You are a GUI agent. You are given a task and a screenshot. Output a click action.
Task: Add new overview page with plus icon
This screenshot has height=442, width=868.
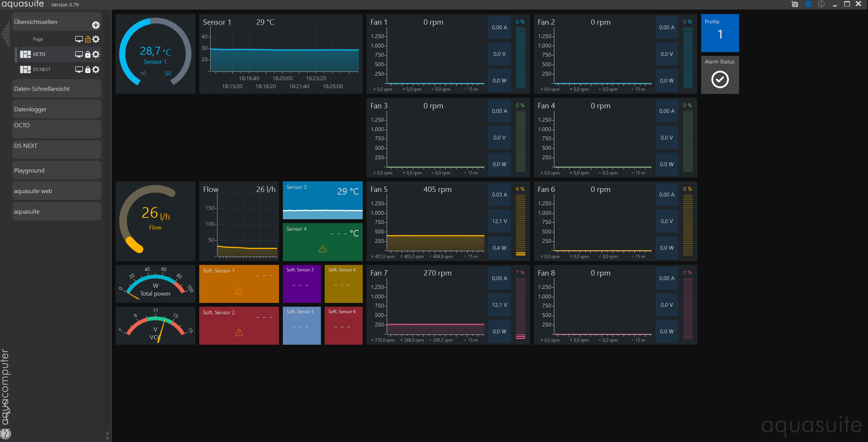pos(96,25)
